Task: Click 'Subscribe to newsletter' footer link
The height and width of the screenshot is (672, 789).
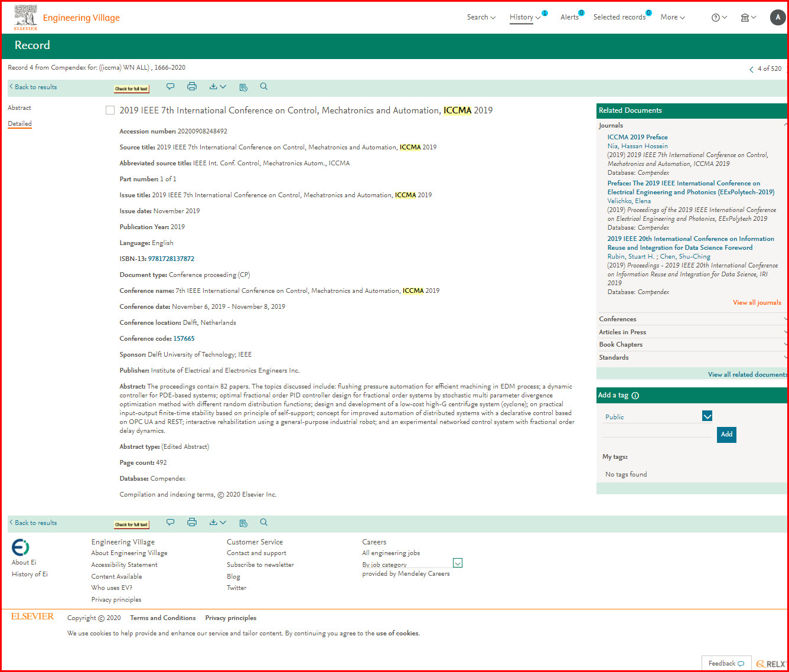Action: pyautogui.click(x=260, y=565)
